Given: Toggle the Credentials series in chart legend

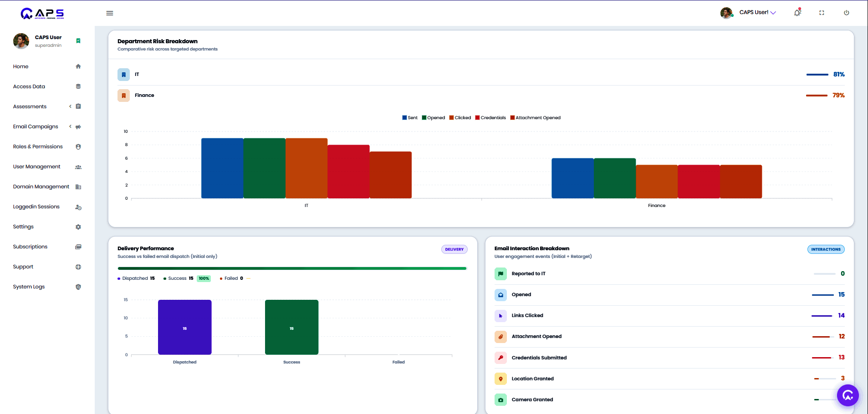Looking at the screenshot, I should [x=490, y=117].
